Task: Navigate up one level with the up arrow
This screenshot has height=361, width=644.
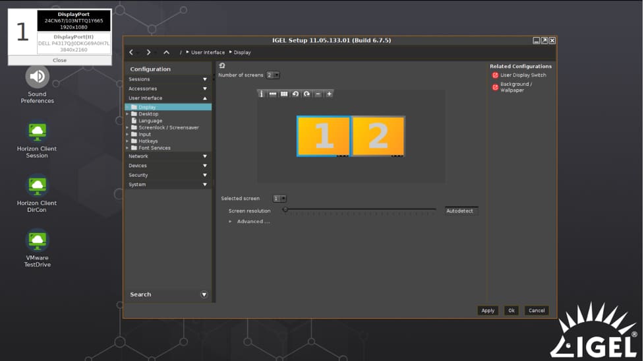Action: click(x=166, y=52)
